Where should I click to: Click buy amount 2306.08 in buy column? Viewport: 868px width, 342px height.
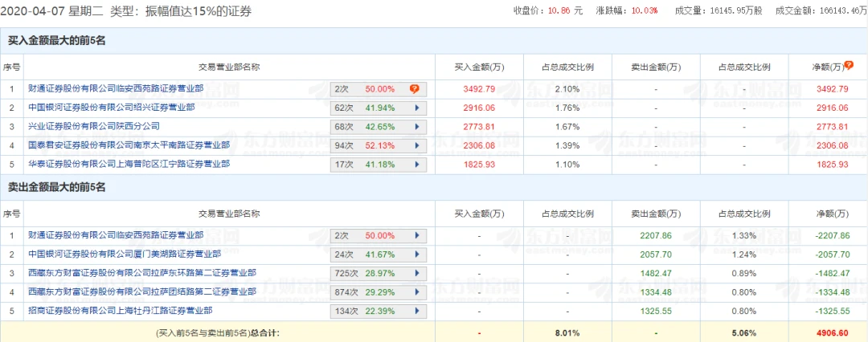point(479,145)
